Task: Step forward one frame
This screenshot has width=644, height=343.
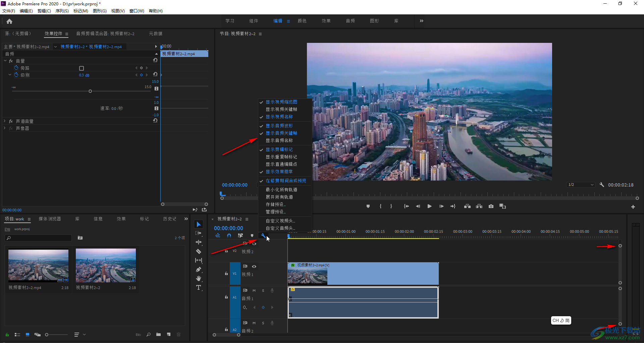Action: 441,206
